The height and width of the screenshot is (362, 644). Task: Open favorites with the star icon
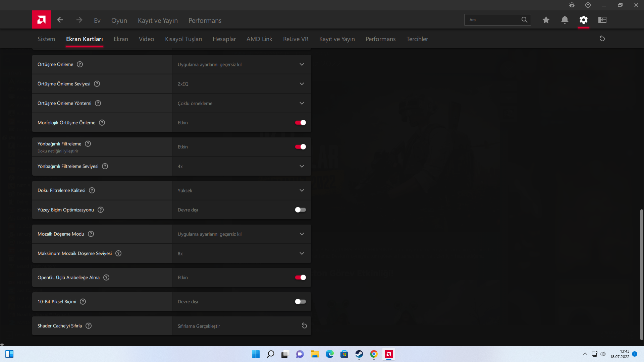pos(546,20)
